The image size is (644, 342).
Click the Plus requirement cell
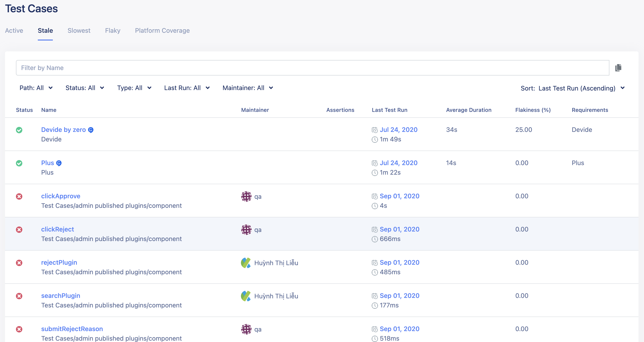point(578,163)
